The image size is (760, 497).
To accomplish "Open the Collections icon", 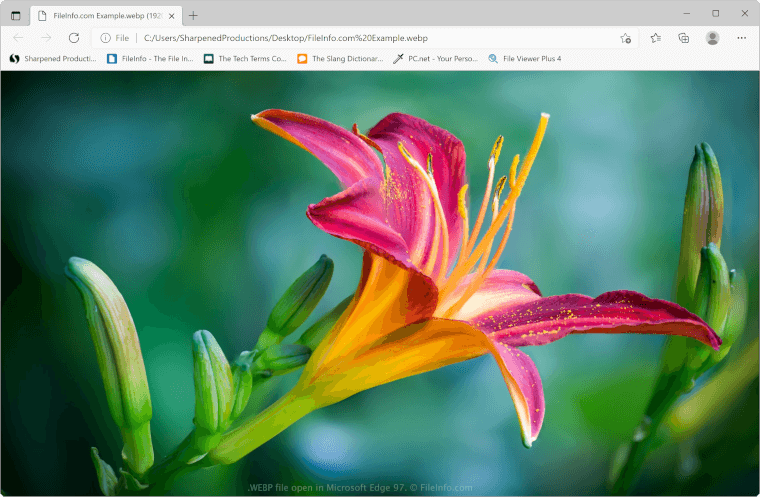I will tap(684, 38).
